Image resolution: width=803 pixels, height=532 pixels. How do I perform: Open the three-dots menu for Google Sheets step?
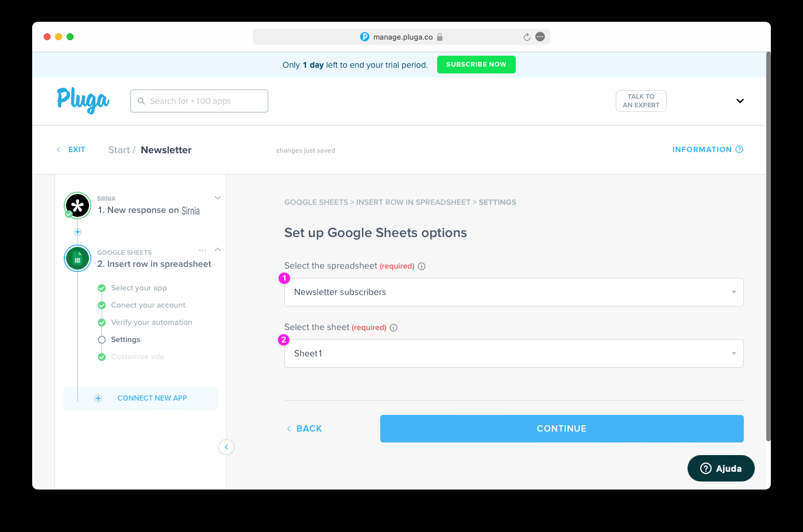tap(203, 250)
